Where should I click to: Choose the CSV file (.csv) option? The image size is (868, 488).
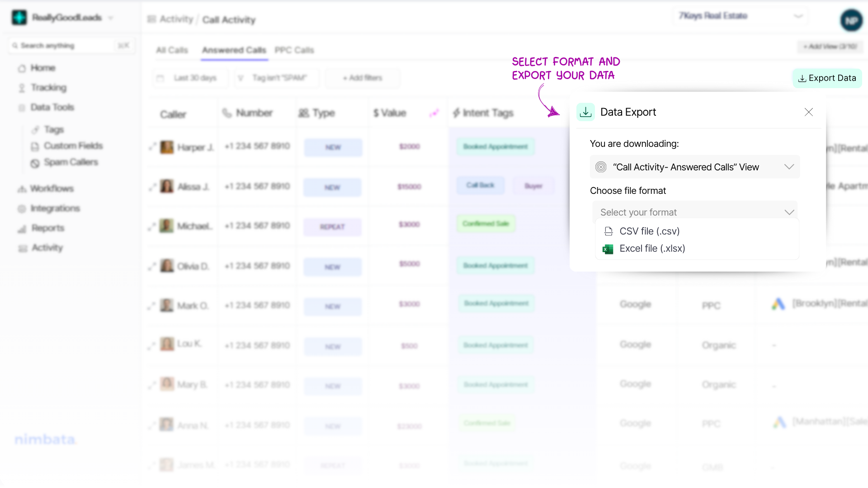(649, 231)
